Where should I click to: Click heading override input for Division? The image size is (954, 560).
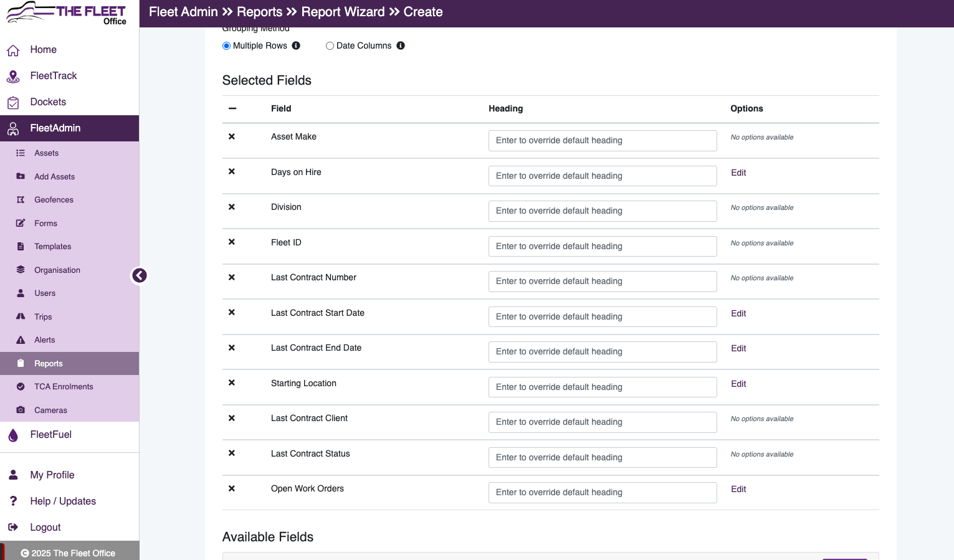tap(603, 211)
